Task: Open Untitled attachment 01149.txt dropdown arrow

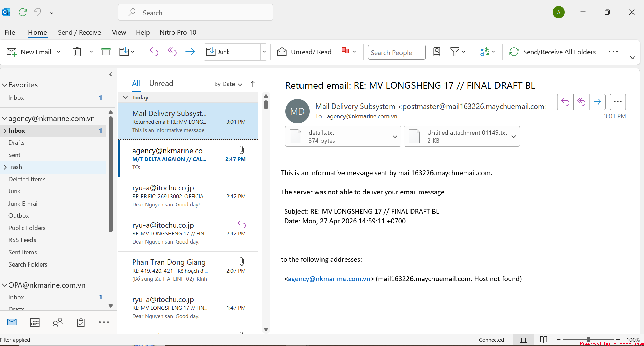Action: pyautogui.click(x=514, y=137)
